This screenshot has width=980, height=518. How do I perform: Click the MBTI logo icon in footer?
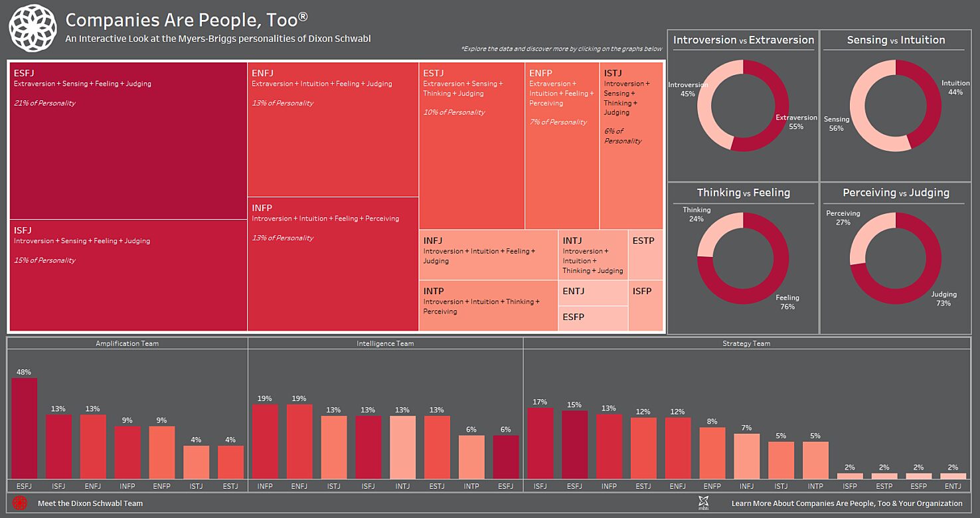(703, 503)
